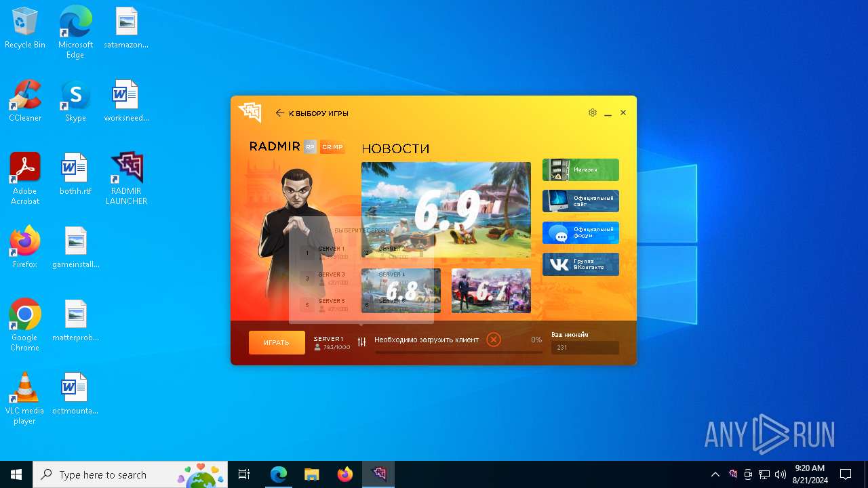Select the satamazon image file icon
Image resolution: width=868 pixels, height=488 pixels.
pyautogui.click(x=126, y=28)
